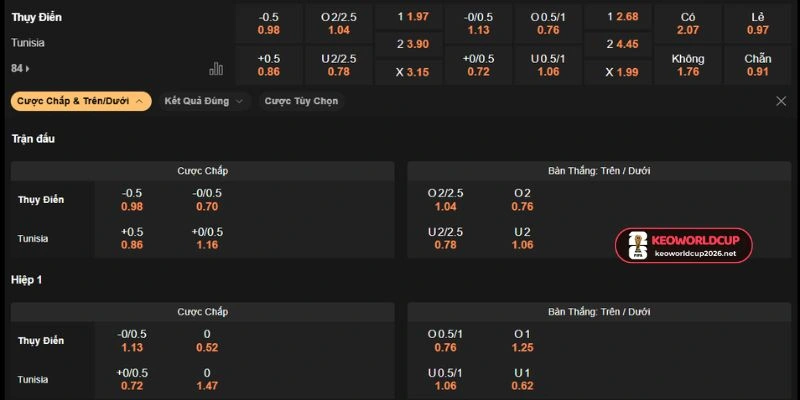Choose the Không option at 1.76

pos(688,65)
